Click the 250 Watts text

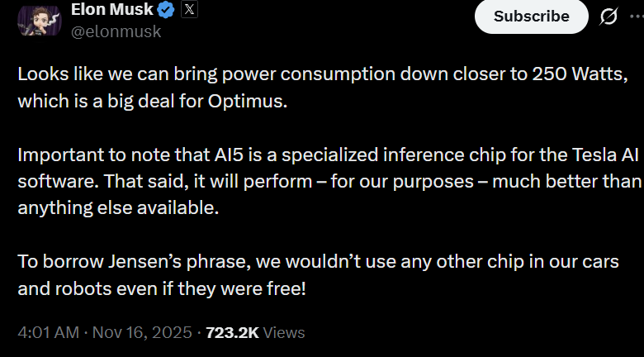tap(585, 74)
